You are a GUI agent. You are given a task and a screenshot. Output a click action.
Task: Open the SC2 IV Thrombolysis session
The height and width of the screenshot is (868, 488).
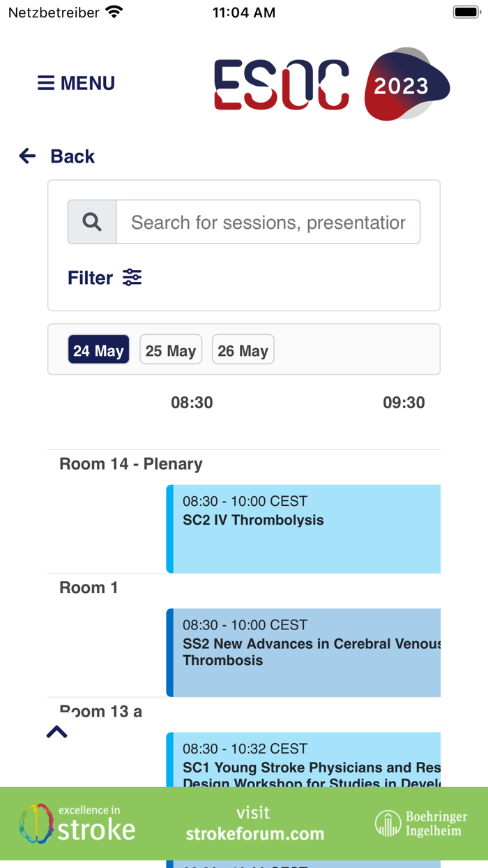coord(304,528)
